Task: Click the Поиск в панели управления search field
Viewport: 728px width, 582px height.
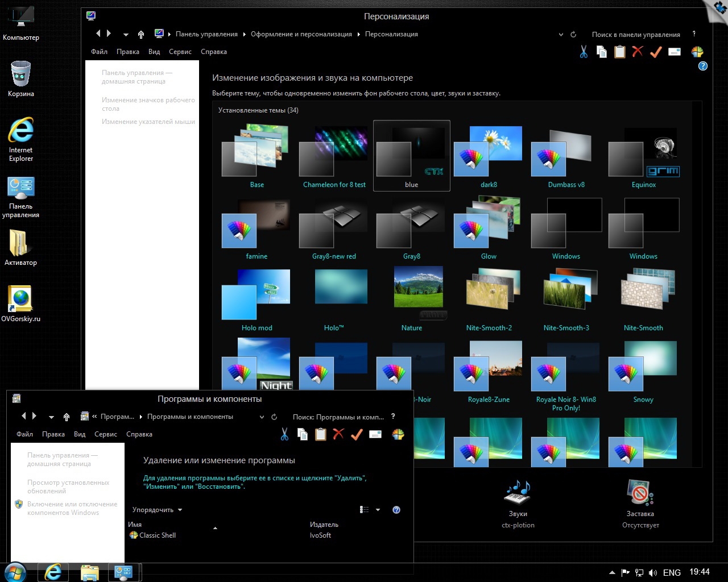Action: click(635, 35)
